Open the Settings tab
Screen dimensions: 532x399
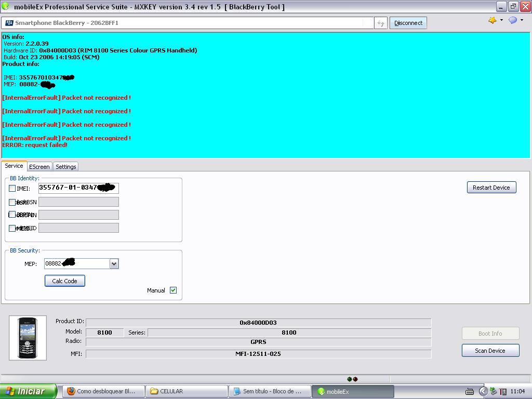(x=66, y=167)
